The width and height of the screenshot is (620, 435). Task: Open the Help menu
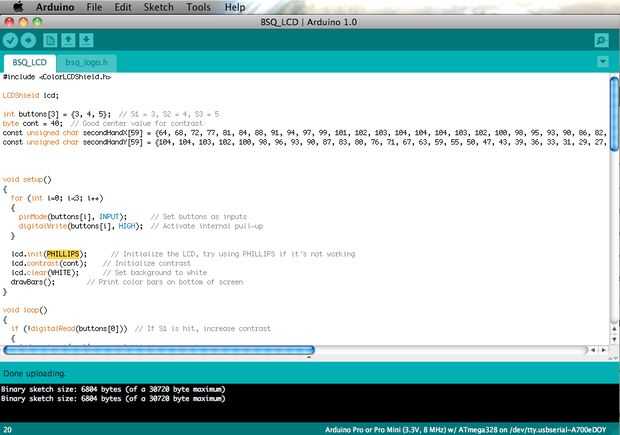coord(235,7)
